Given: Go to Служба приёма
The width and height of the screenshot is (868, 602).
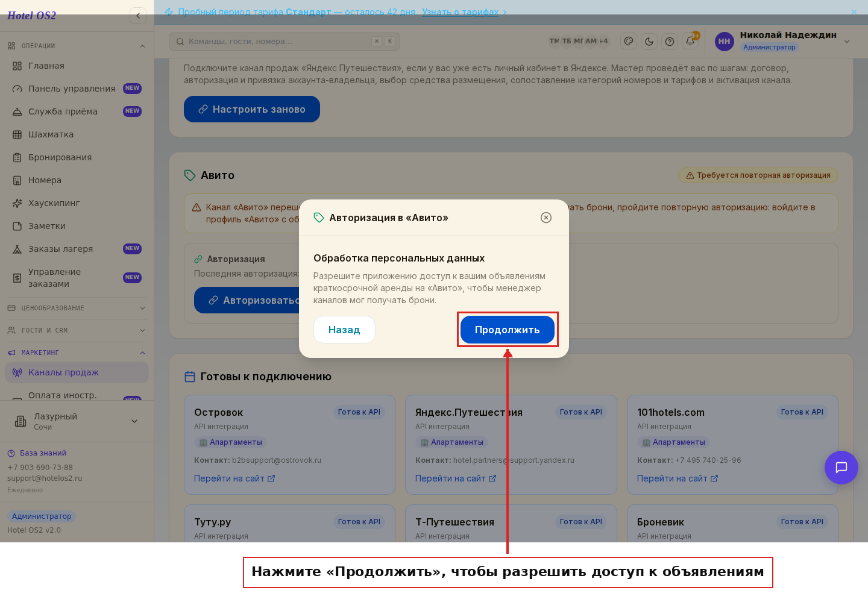Looking at the screenshot, I should point(77,111).
